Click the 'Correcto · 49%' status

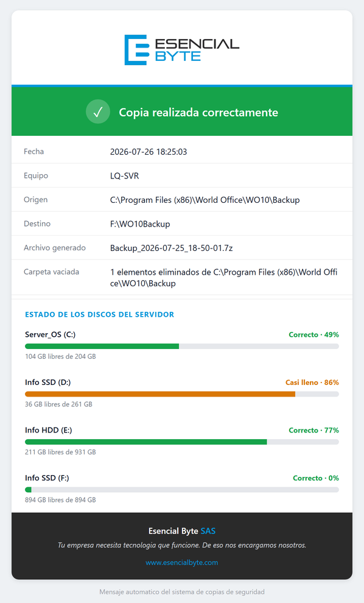(313, 334)
